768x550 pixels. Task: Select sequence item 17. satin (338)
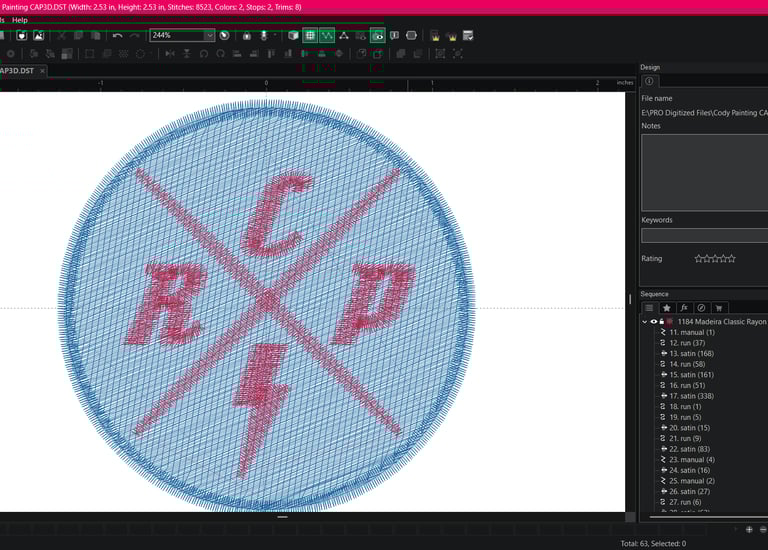point(692,396)
